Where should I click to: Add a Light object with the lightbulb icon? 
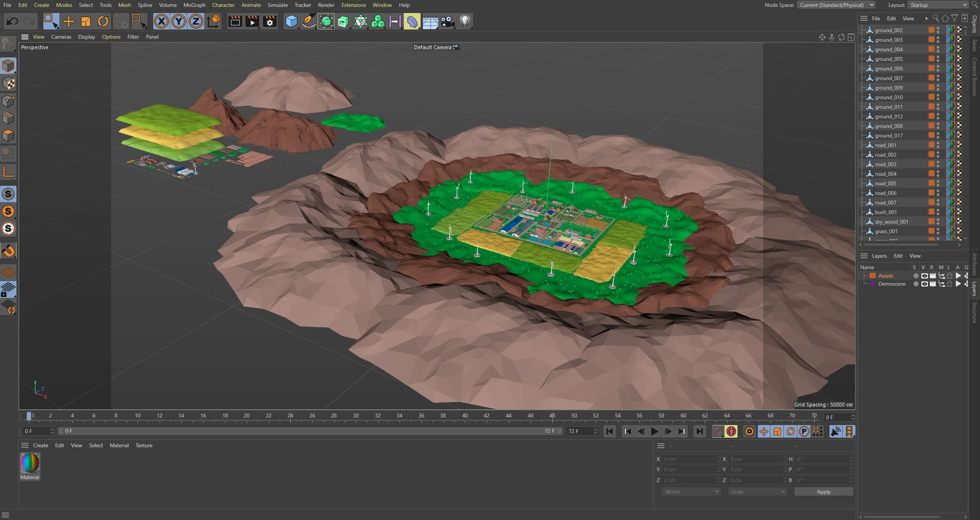click(465, 21)
